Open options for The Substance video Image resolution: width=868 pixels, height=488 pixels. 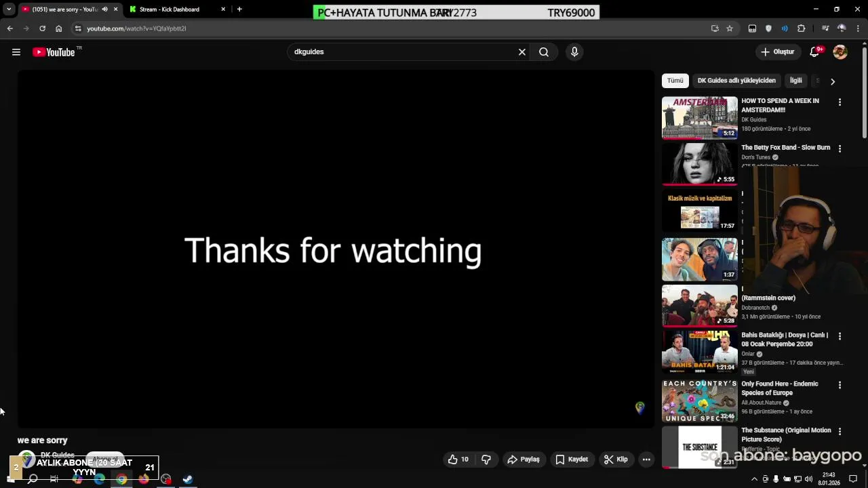click(840, 431)
